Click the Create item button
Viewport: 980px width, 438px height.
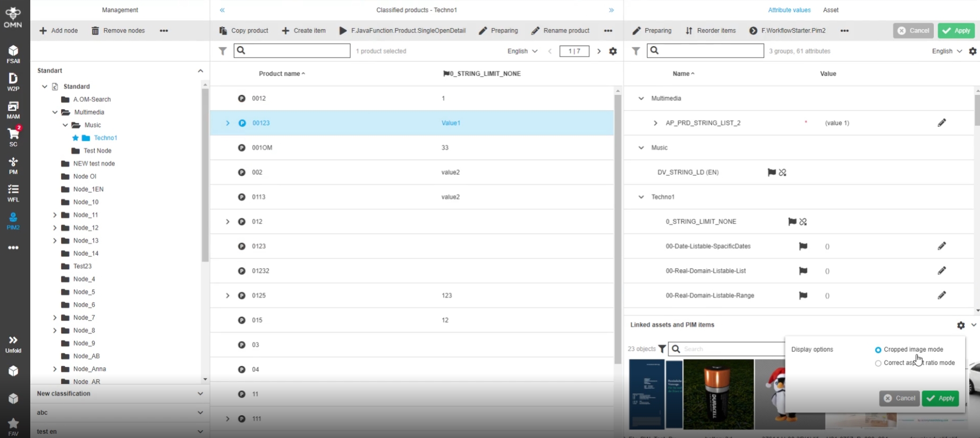(x=303, y=31)
